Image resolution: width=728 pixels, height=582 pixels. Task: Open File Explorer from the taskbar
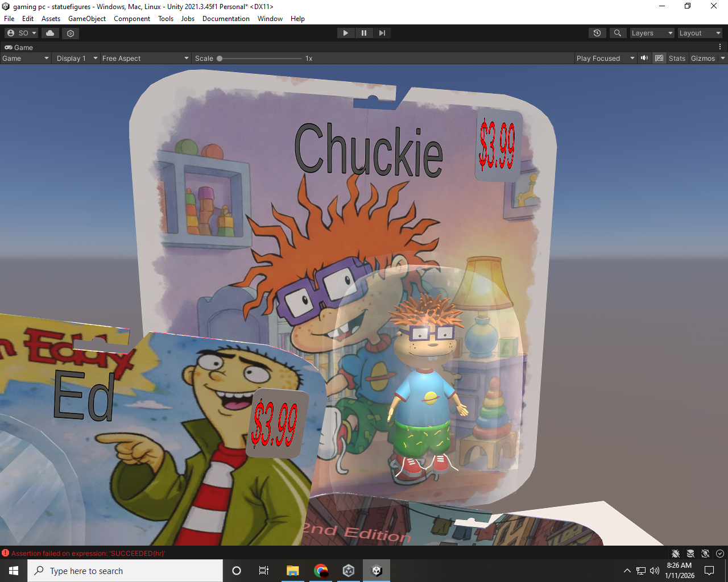293,571
